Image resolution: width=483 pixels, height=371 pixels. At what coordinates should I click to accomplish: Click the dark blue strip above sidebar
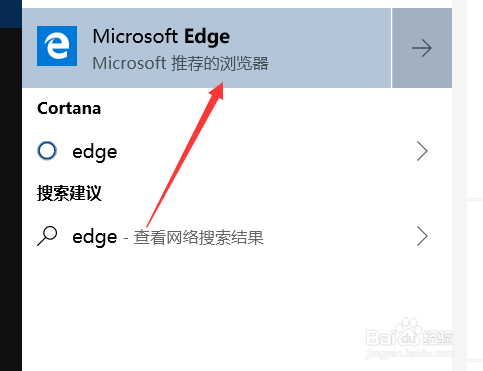click(11, 14)
